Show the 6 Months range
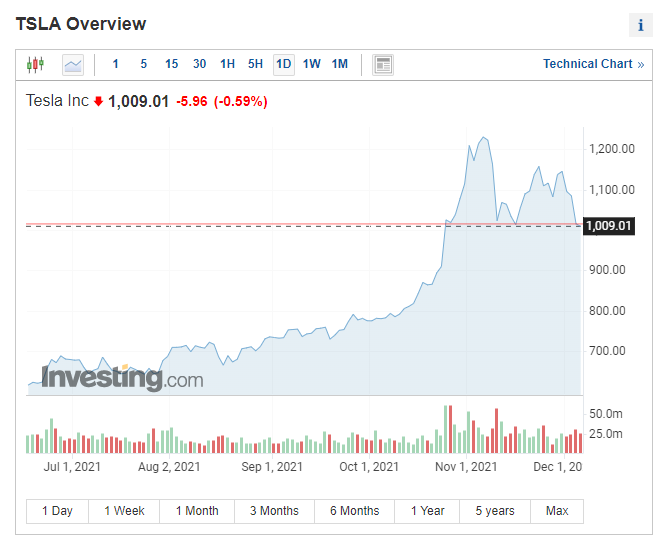This screenshot has height=550, width=666. click(355, 511)
